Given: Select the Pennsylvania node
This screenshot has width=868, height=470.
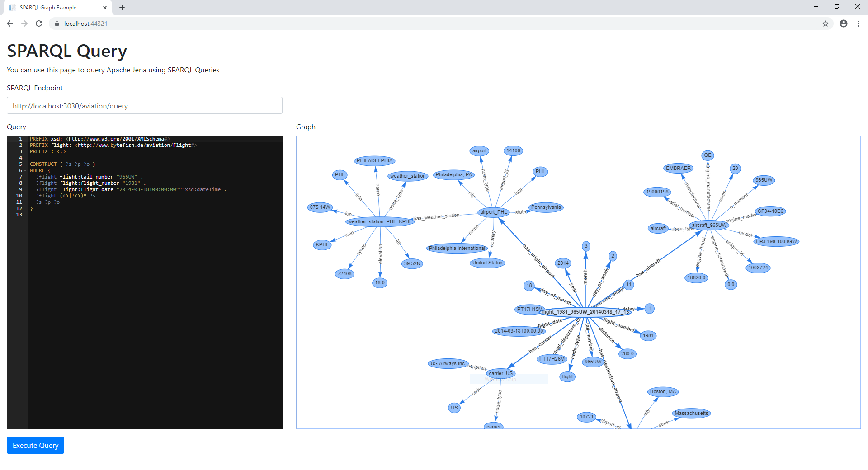Looking at the screenshot, I should (x=546, y=207).
